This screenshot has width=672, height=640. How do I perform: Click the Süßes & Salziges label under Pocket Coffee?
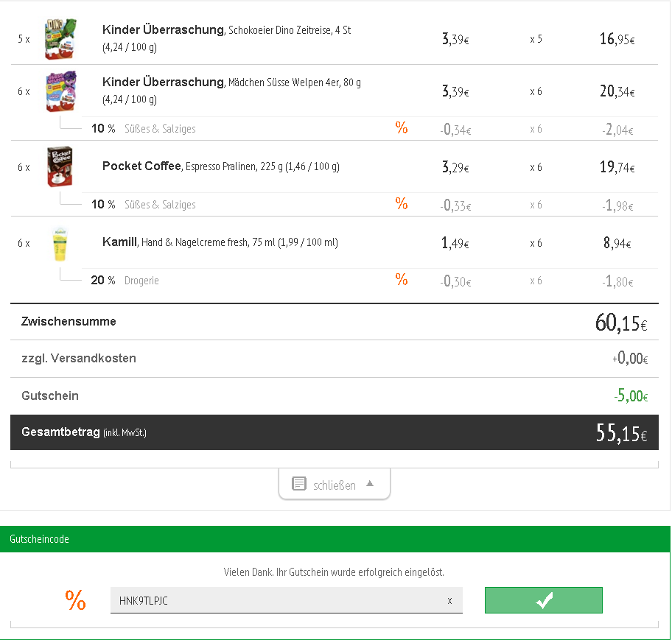coord(160,205)
